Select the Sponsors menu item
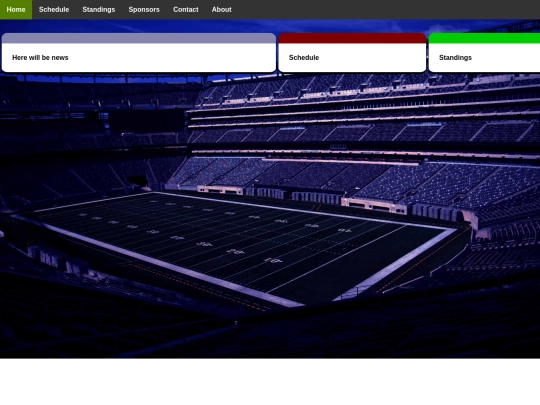 pyautogui.click(x=144, y=10)
